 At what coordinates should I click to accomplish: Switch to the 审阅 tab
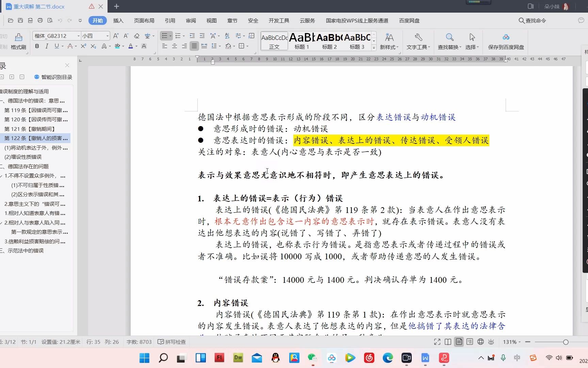[191, 20]
